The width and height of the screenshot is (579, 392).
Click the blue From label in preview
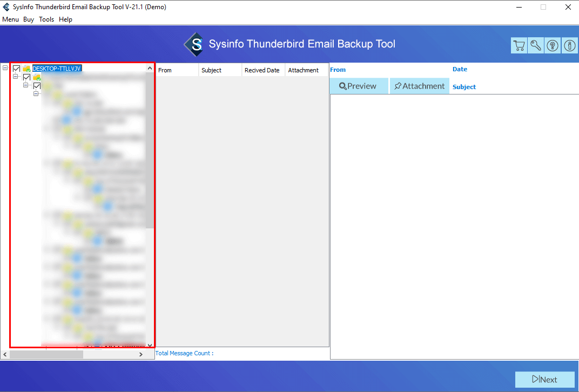[338, 70]
